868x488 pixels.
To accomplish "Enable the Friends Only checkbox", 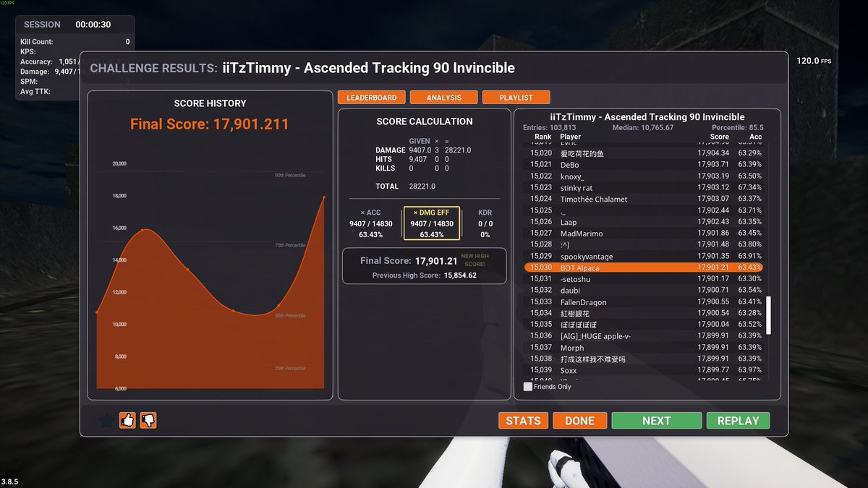I will 528,387.
